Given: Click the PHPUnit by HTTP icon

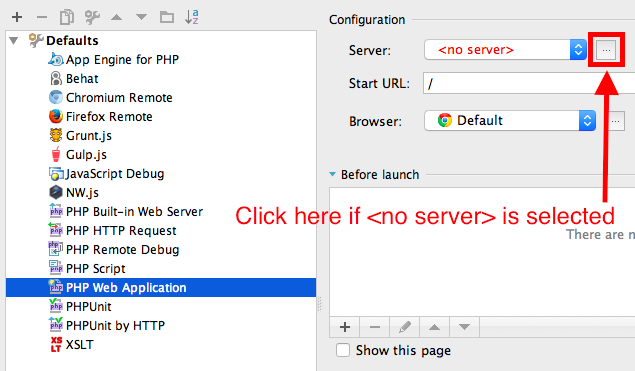Looking at the screenshot, I should click(x=56, y=325).
